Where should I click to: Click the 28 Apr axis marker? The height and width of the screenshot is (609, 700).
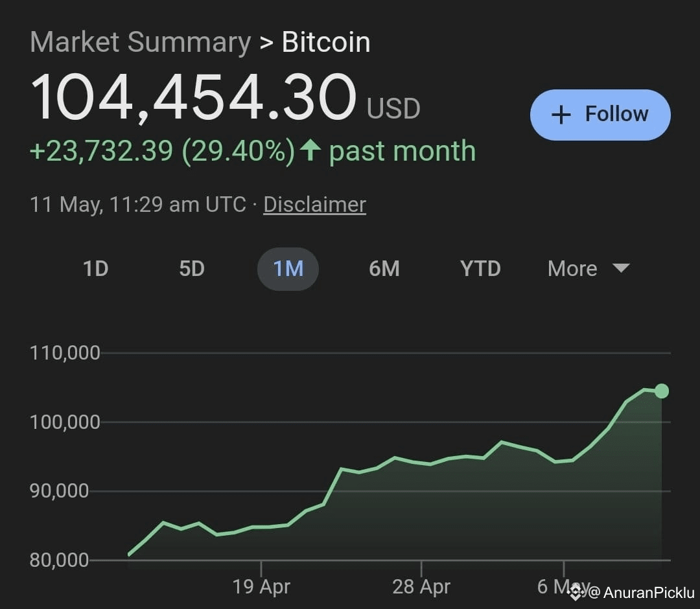click(x=421, y=586)
